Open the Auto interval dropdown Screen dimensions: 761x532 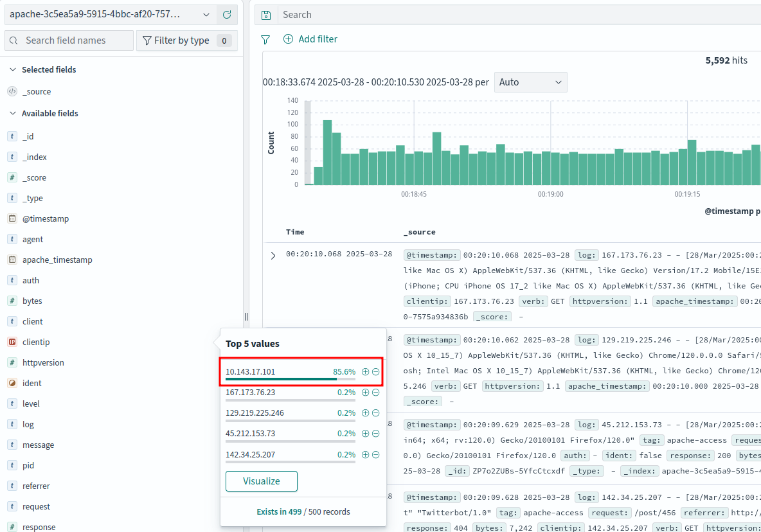[530, 82]
